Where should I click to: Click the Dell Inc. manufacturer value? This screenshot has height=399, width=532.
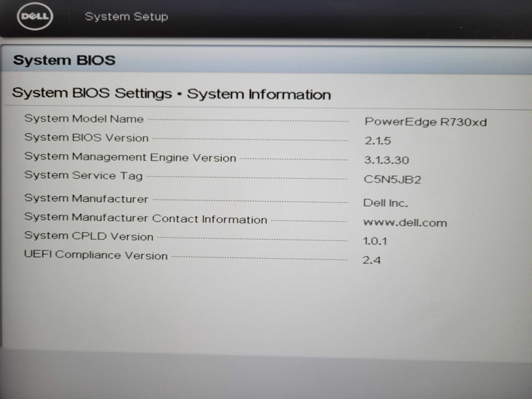[387, 202]
